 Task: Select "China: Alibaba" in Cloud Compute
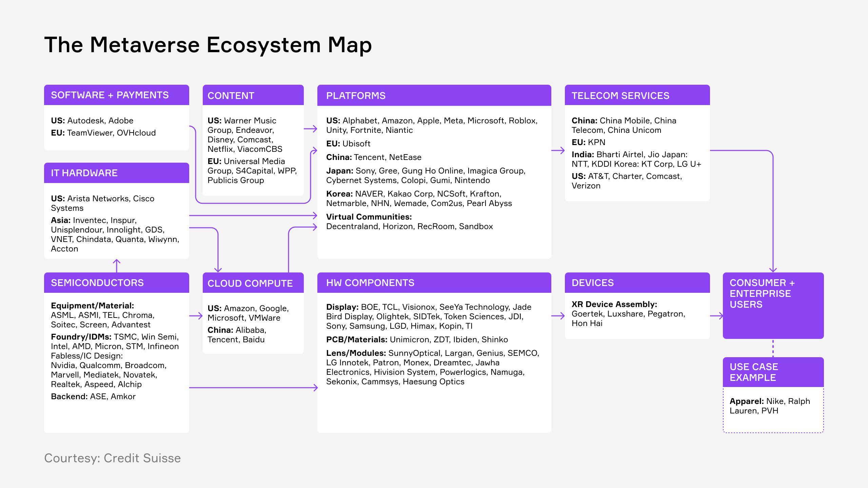click(237, 330)
